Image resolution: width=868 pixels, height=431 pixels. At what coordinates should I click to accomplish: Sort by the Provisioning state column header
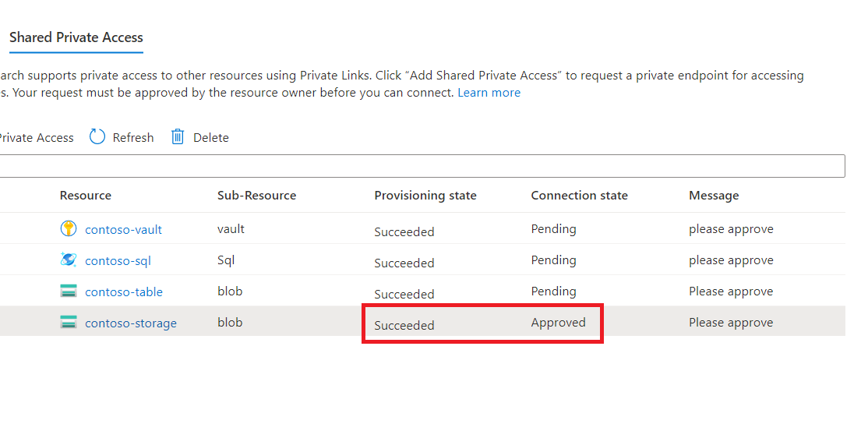425,196
